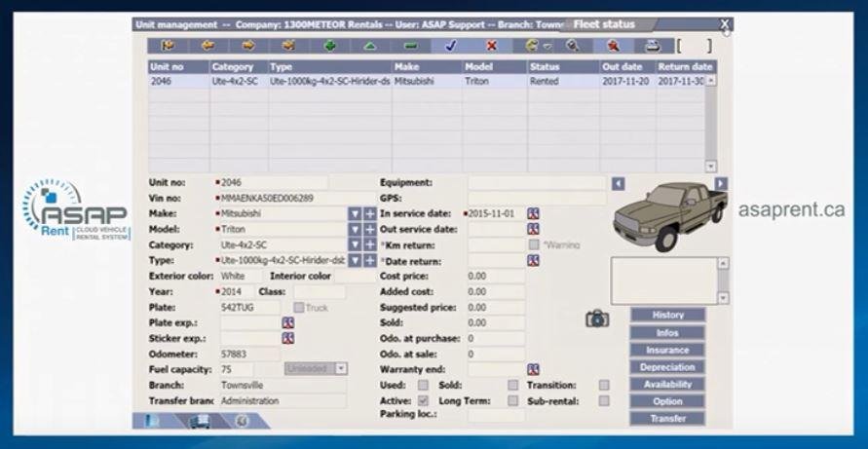Open calendar for Sticker exp.
Image resolution: width=868 pixels, height=449 pixels.
[287, 338]
